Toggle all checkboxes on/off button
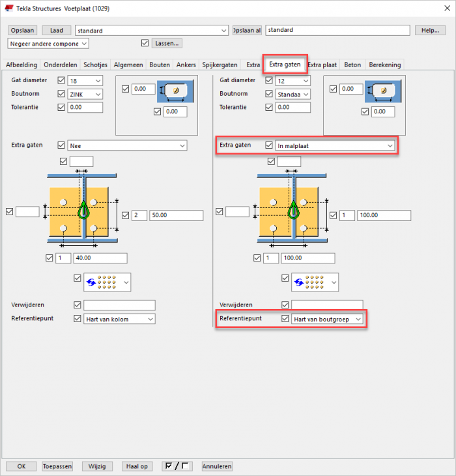Viewport: 456px width, 476px height. (x=177, y=466)
